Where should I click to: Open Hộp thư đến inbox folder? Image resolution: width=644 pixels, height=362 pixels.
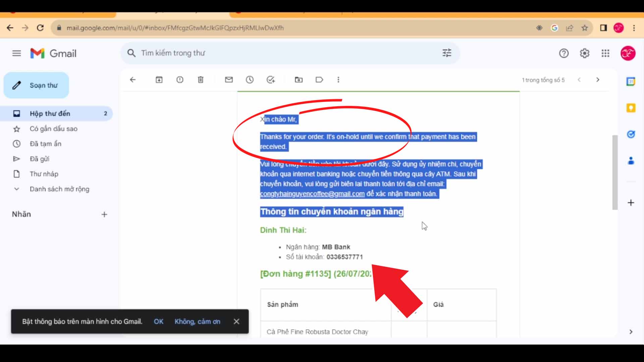click(56, 114)
